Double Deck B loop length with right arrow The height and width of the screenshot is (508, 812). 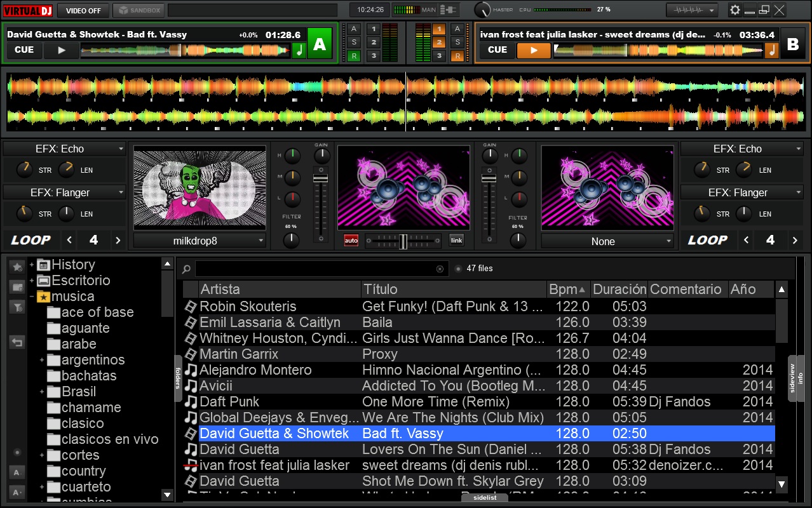794,241
